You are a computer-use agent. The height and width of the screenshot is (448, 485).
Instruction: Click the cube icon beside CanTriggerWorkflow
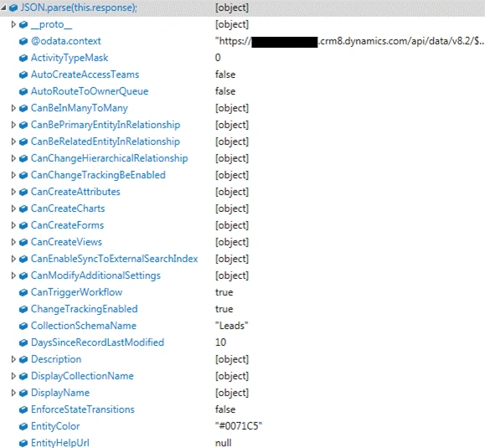[x=23, y=292]
